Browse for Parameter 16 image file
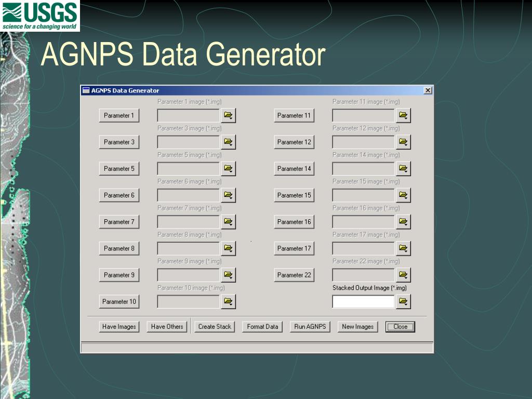 pos(403,221)
